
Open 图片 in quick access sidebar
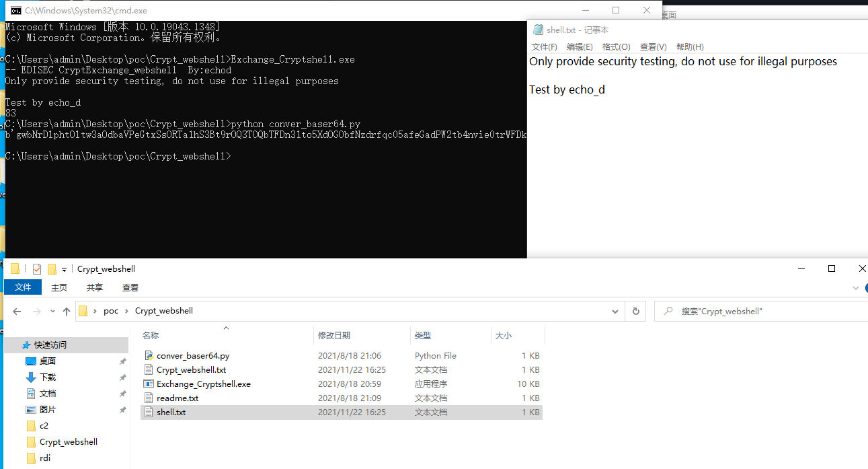tap(48, 410)
